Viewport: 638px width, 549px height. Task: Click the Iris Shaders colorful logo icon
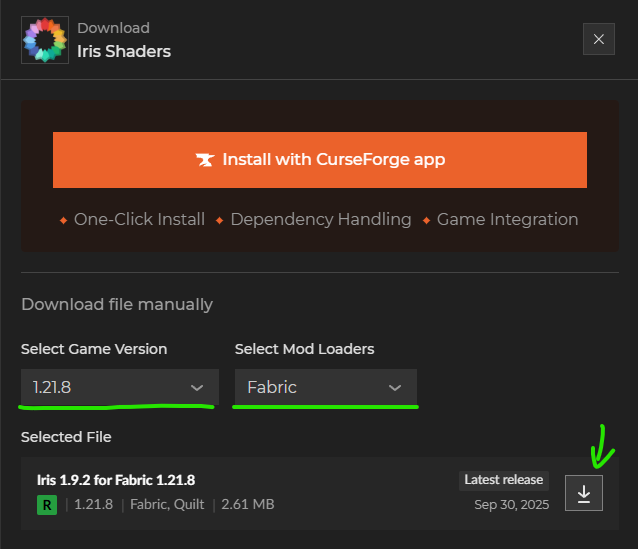(x=45, y=40)
